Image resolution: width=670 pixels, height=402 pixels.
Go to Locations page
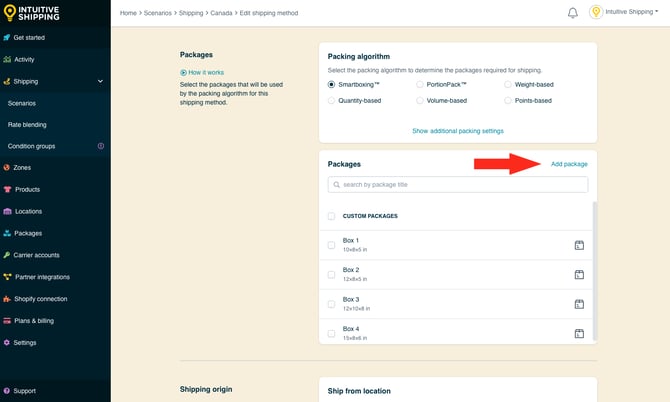point(28,211)
